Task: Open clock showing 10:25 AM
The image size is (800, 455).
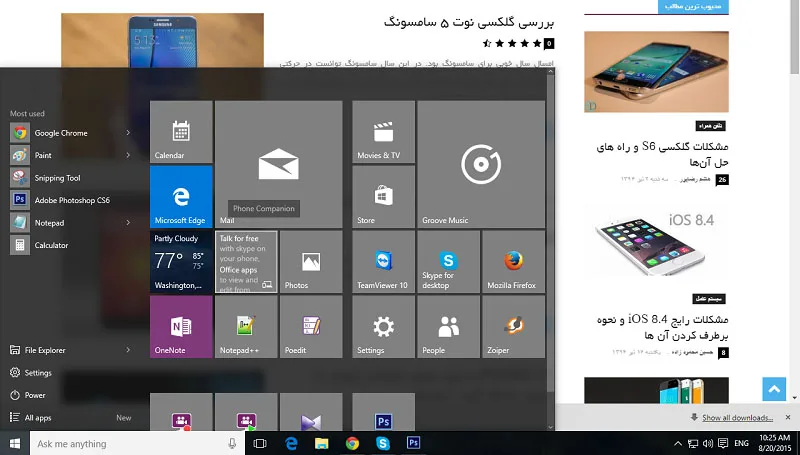Action: point(774,443)
